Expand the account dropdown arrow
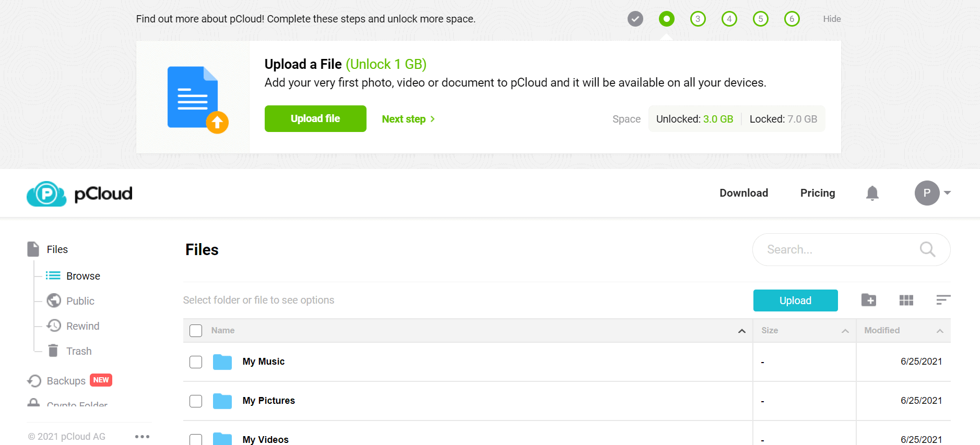 947,193
